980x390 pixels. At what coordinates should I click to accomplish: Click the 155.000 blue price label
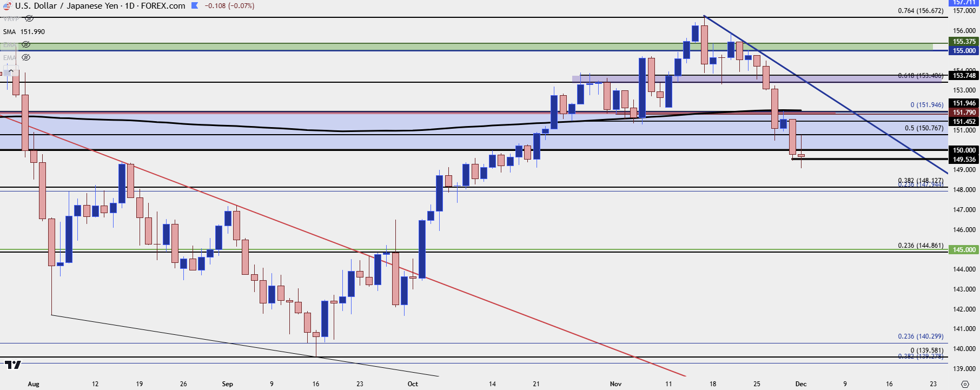964,51
